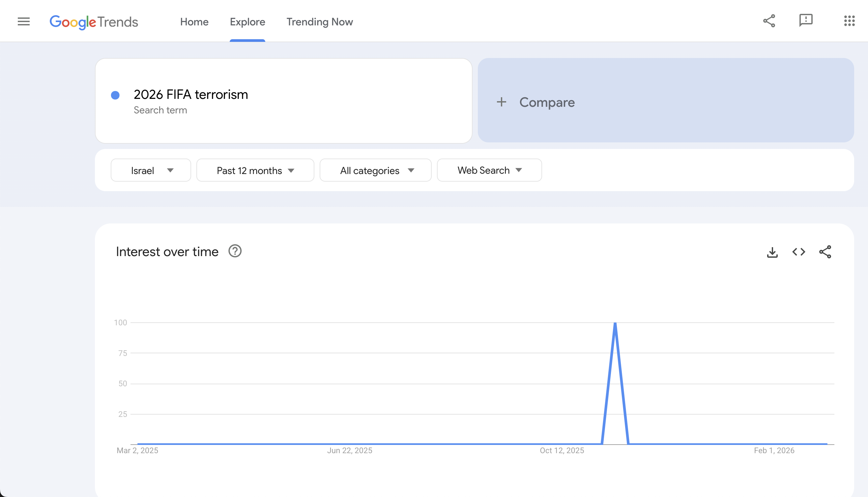Open the Interest over time help icon
This screenshot has width=868, height=497.
click(x=235, y=251)
